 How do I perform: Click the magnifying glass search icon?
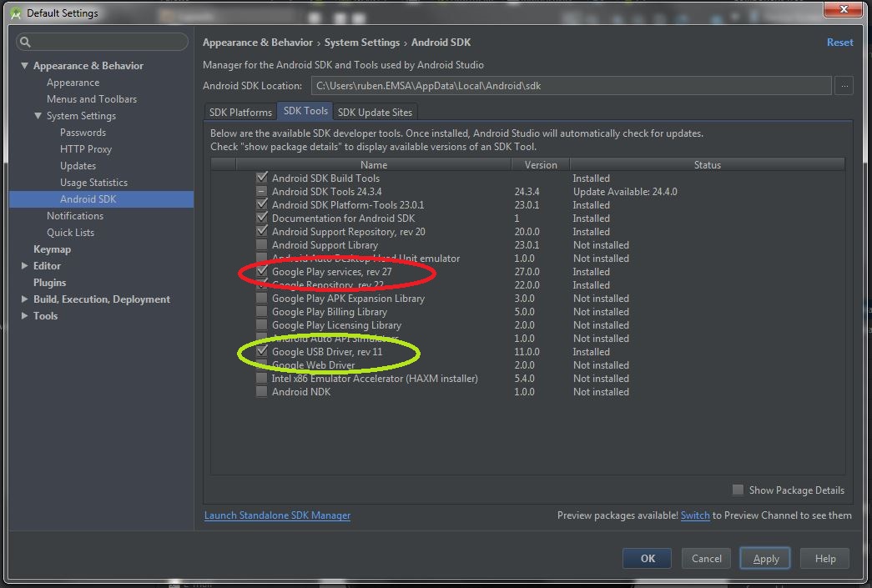[24, 42]
